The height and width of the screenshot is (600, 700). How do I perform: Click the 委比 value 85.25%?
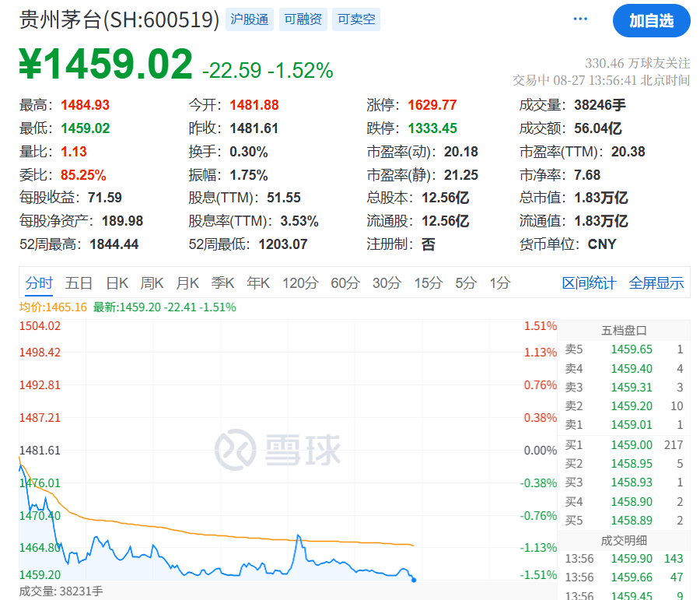(x=83, y=174)
